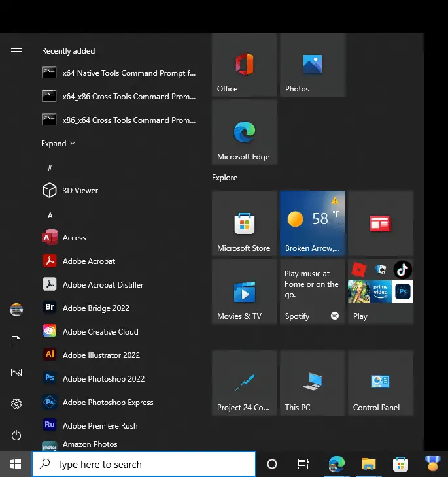This screenshot has height=477, width=448.
Task: Open Roblox icon in Play tile
Action: point(358,269)
